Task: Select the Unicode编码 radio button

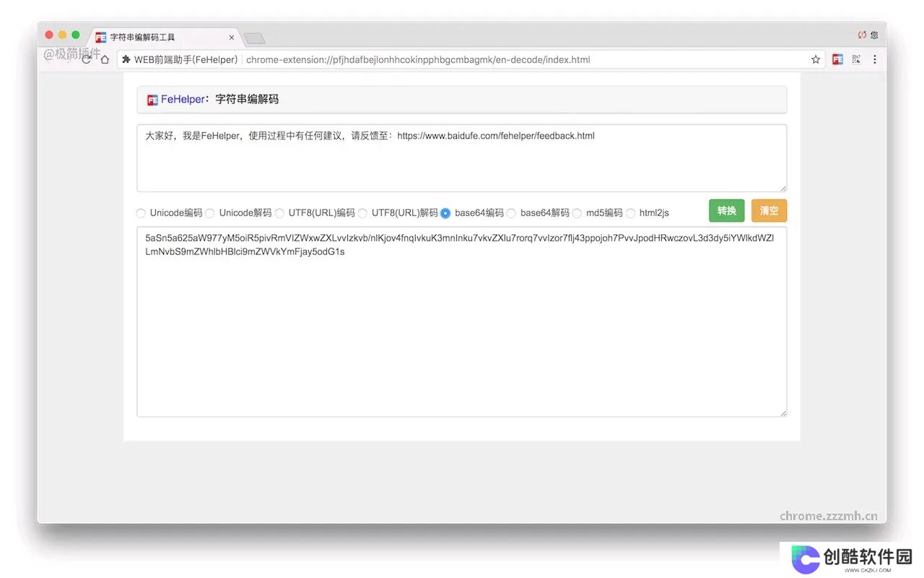Action: coord(141,213)
